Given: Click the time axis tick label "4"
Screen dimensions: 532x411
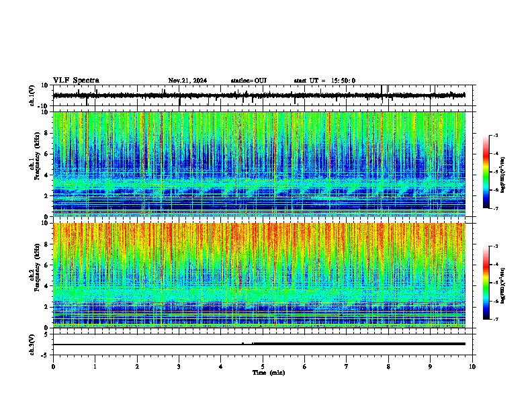Looking at the screenshot, I should (221, 367).
